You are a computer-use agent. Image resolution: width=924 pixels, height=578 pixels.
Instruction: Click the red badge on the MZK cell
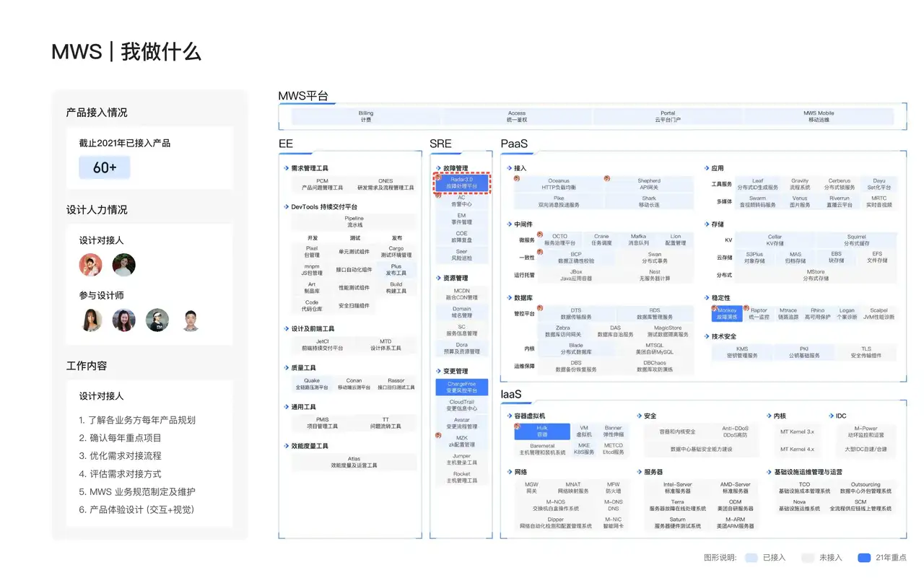tap(437, 435)
